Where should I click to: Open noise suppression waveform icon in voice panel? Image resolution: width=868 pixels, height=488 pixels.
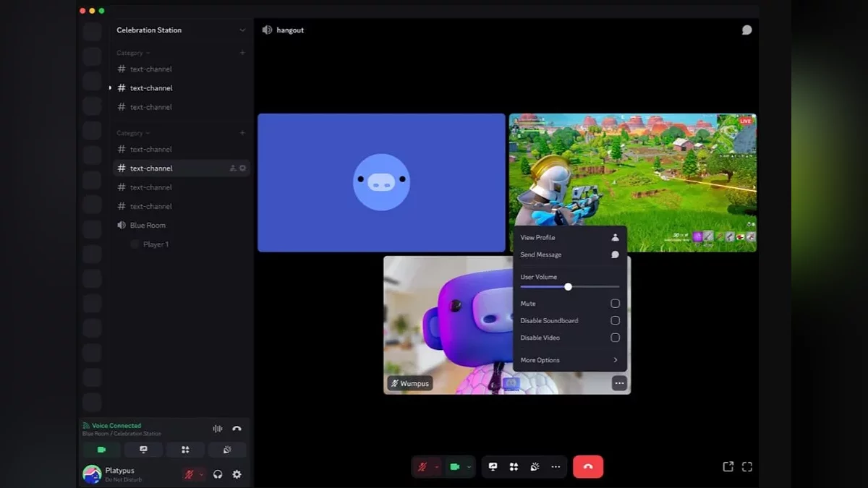point(218,429)
